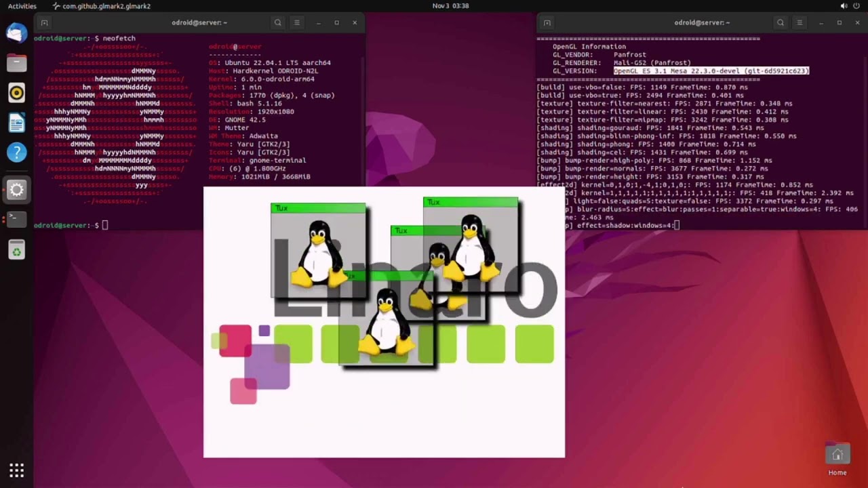Search in the neofetch terminal window
The image size is (868, 488).
click(277, 22)
